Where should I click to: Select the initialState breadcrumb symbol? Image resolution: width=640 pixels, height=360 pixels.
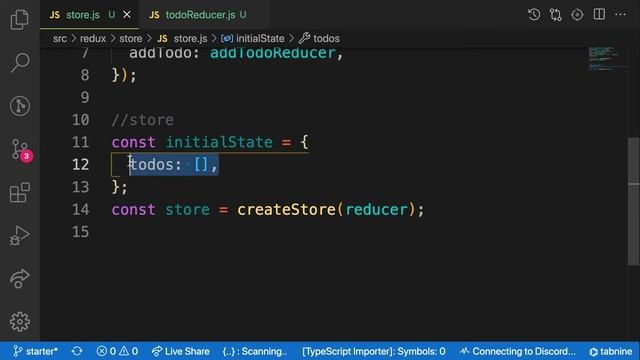coord(253,38)
